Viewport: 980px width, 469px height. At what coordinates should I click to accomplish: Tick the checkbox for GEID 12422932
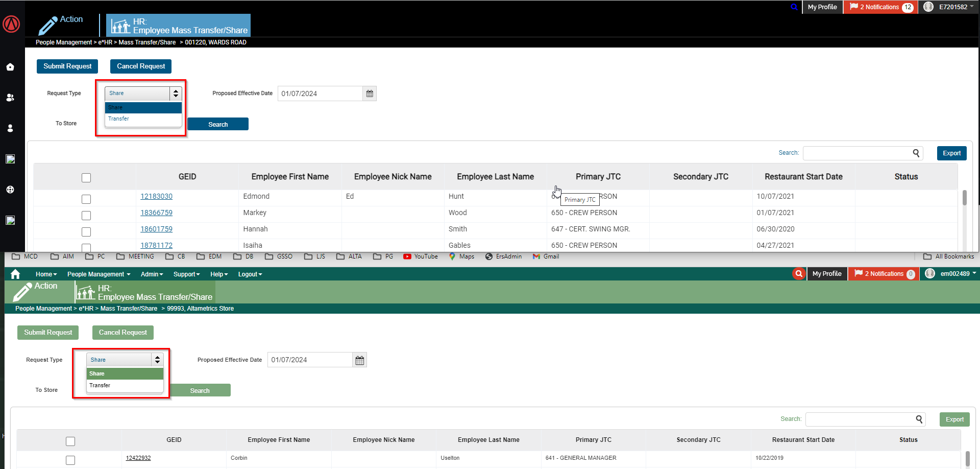(70, 460)
